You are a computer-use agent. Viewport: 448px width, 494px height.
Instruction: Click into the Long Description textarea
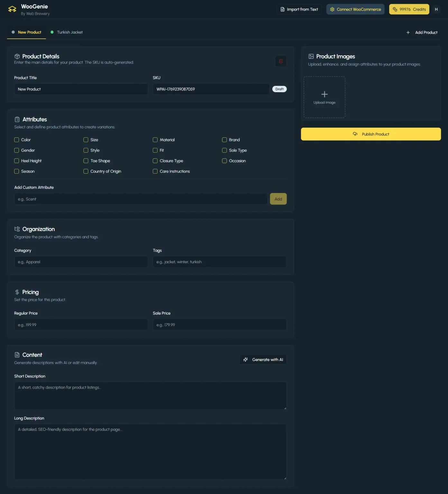[x=150, y=452]
